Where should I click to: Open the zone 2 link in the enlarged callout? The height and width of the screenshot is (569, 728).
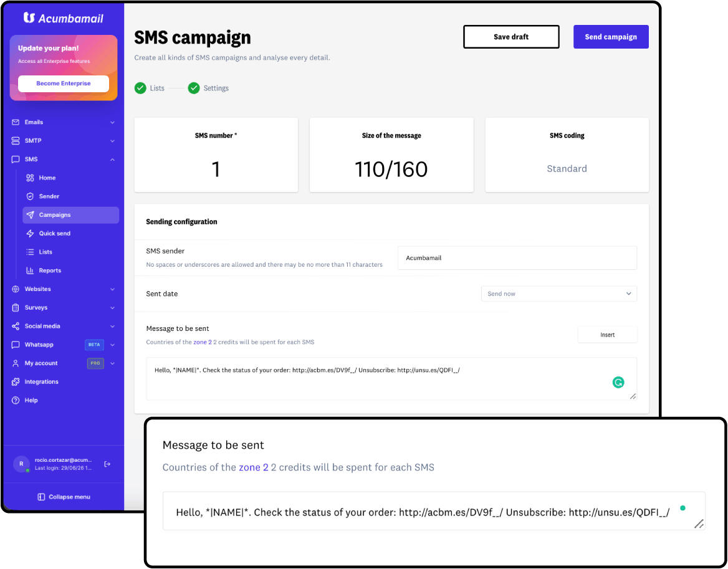(x=254, y=467)
